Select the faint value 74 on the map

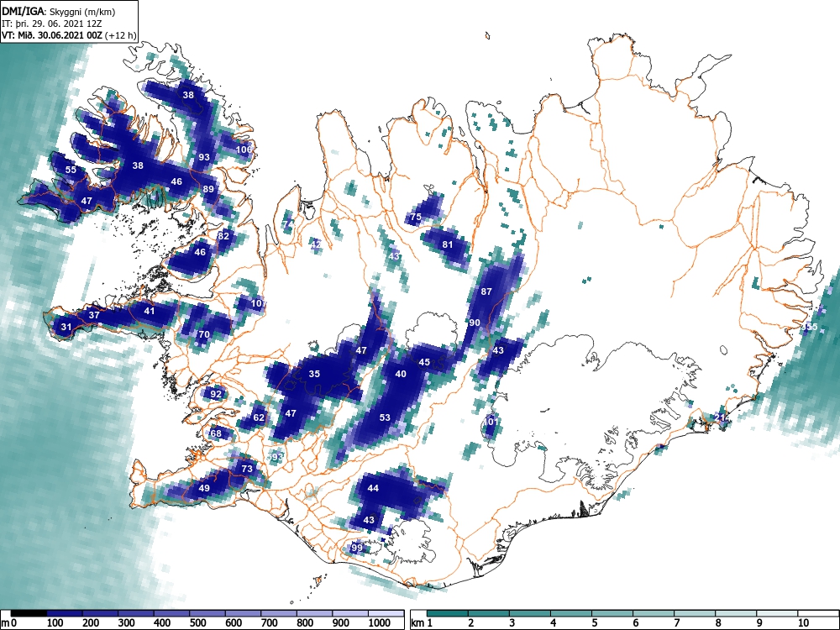pos(288,224)
